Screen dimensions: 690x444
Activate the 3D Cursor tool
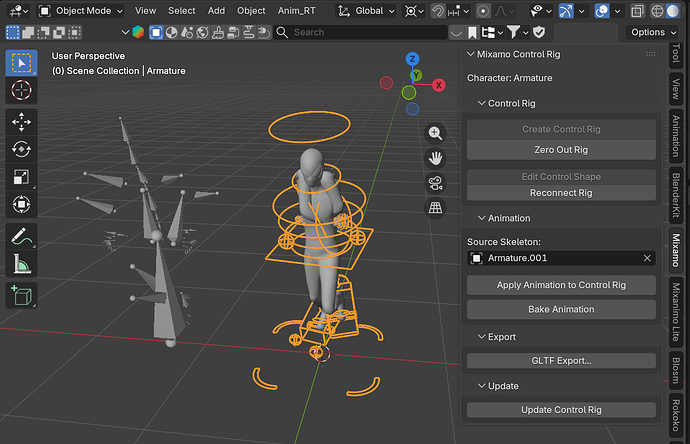21,90
